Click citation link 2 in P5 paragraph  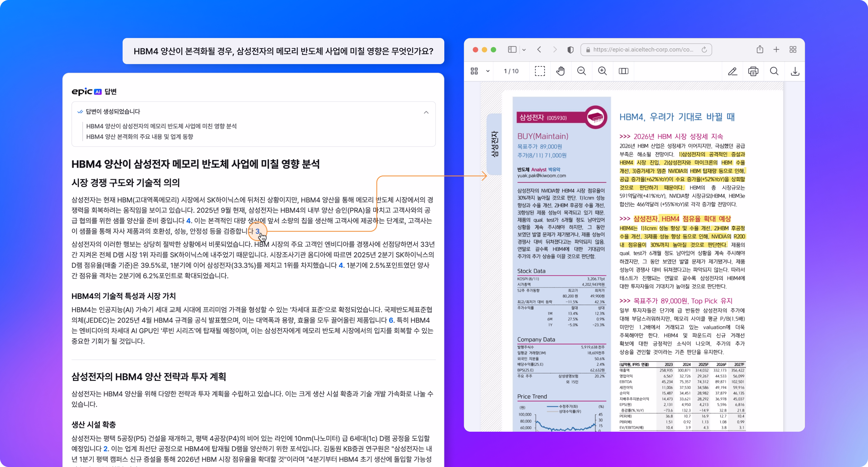tap(106, 449)
